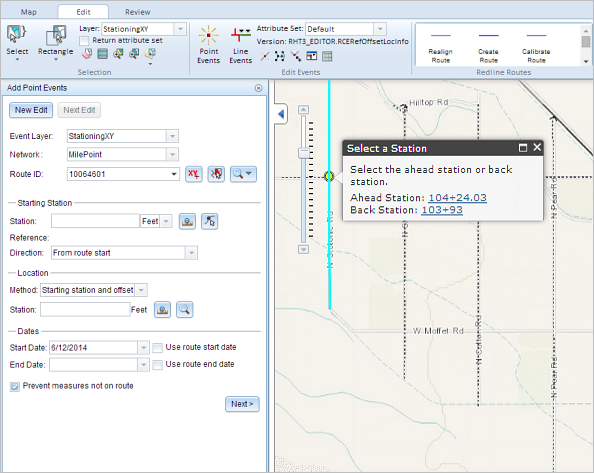Screen dimensions: 594x473
Task: Click the New Edit button
Action: pos(31,110)
